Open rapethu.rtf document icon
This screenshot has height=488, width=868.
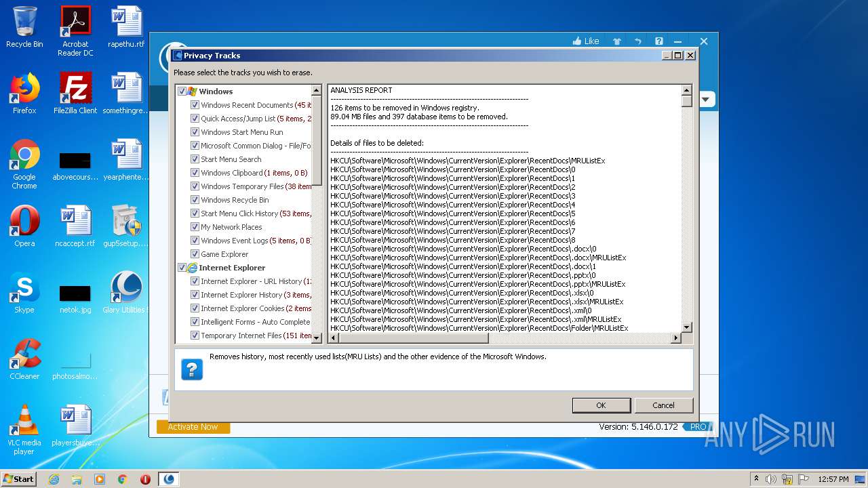tap(126, 27)
